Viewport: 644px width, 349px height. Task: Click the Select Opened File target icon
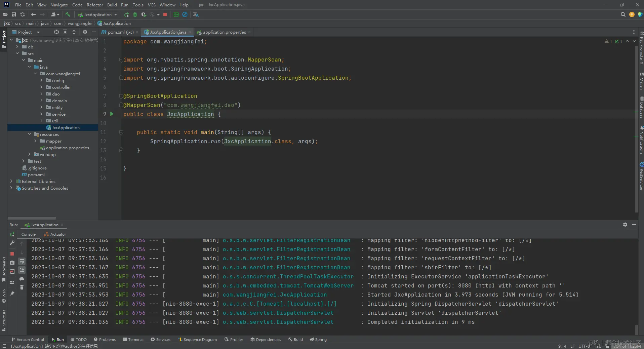[x=56, y=32]
